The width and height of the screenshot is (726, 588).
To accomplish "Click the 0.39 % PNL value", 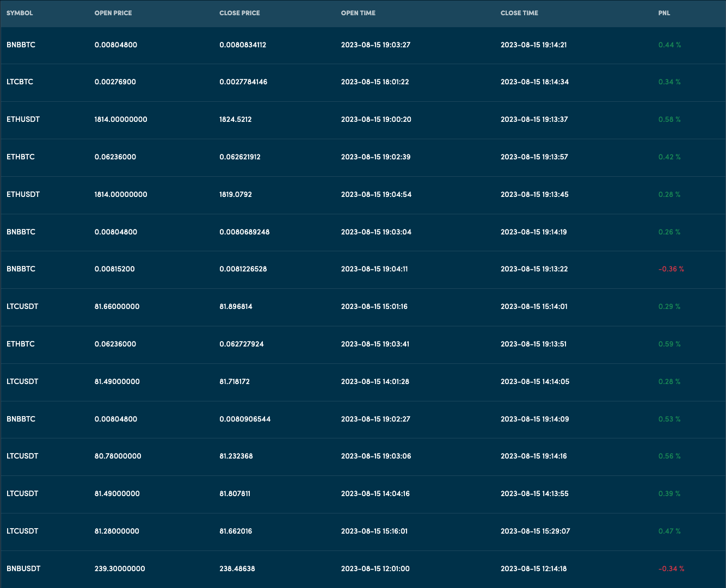I will pyautogui.click(x=669, y=494).
